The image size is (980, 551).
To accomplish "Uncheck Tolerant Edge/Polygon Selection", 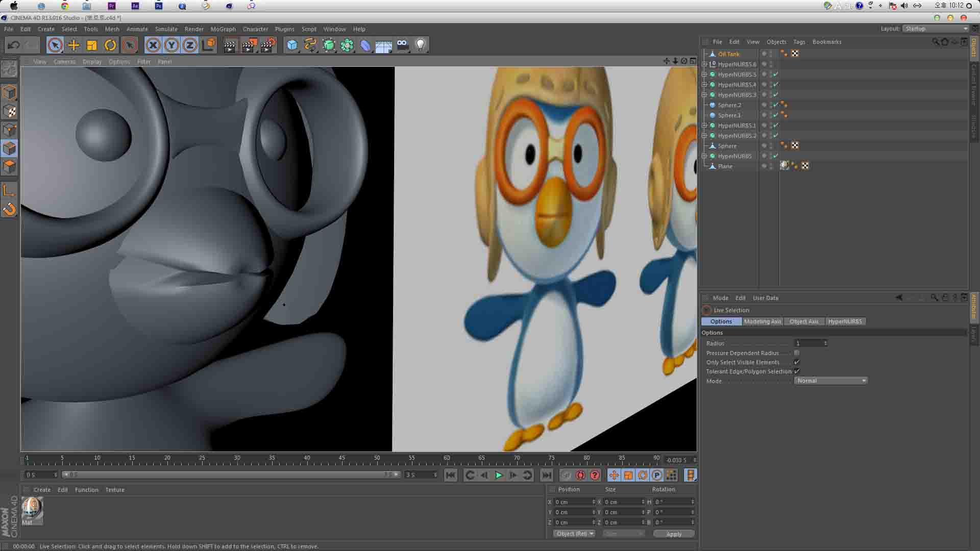I will coord(797,371).
